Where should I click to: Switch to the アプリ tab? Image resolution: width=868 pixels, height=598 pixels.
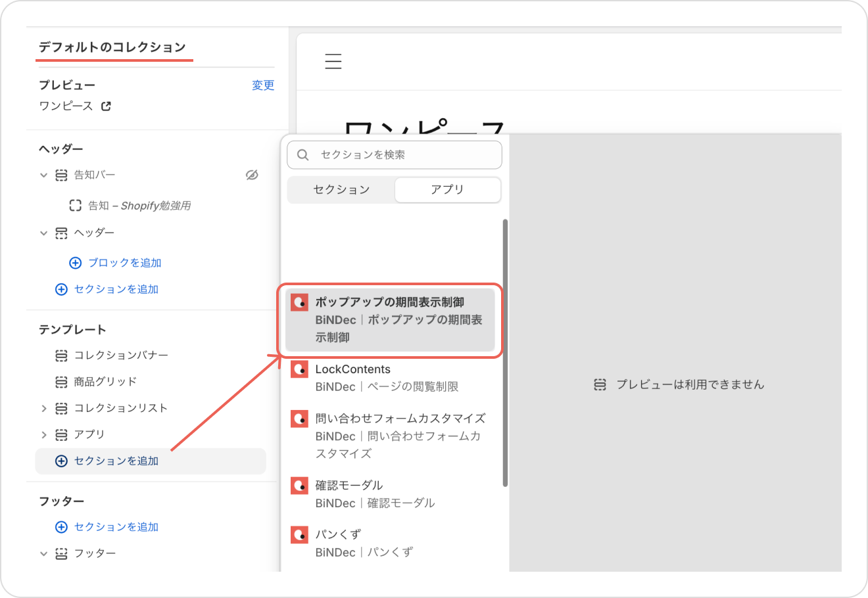point(447,190)
